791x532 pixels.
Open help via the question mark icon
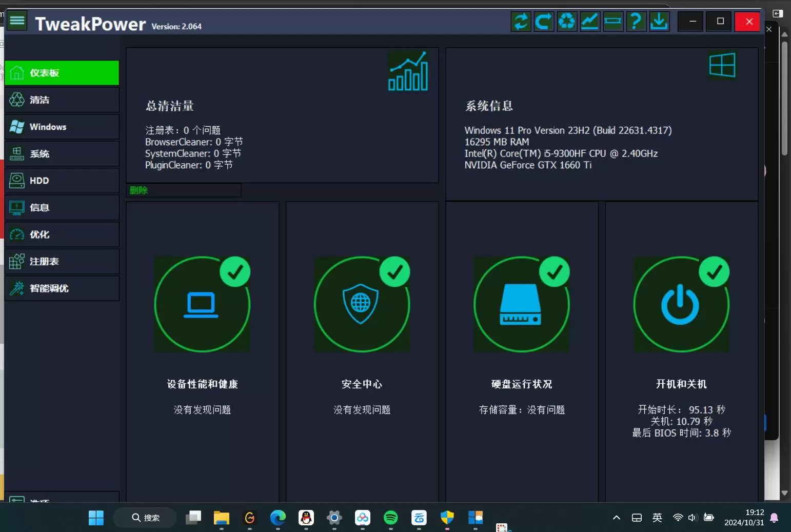[636, 22]
